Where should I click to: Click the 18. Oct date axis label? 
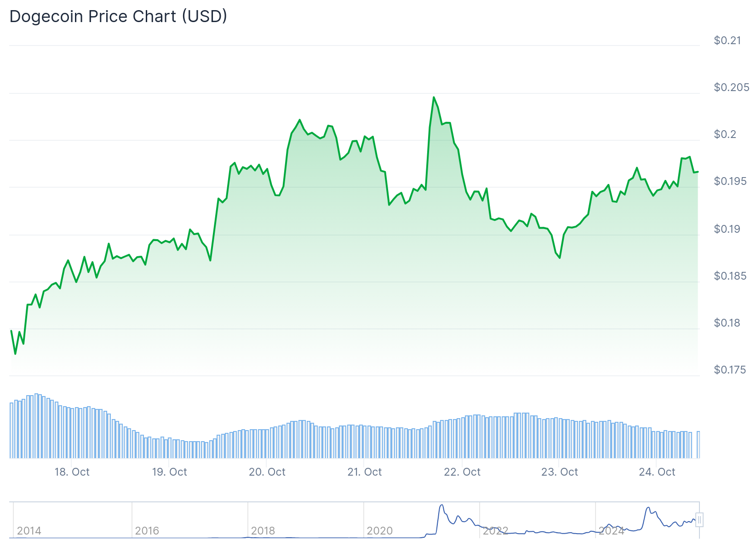72,472
